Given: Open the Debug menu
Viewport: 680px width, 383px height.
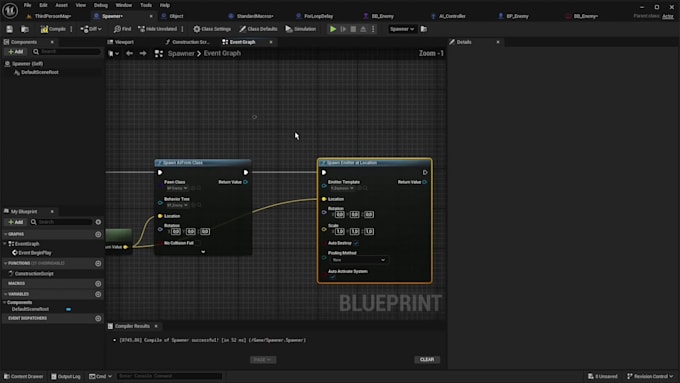Looking at the screenshot, I should 101,5.
